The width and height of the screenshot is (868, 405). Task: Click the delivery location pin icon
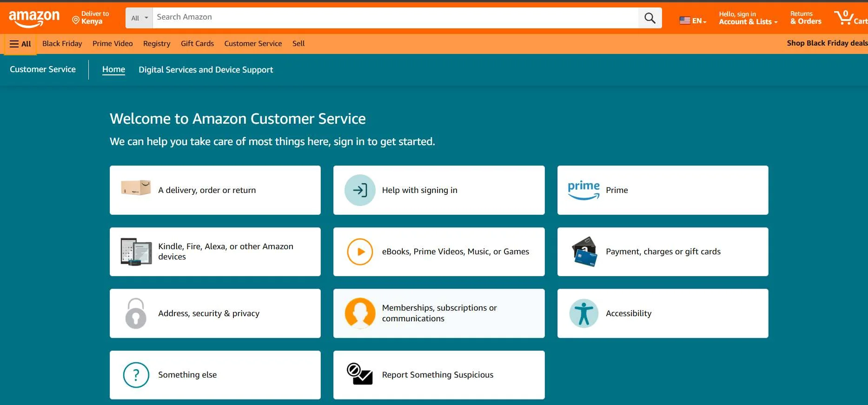click(x=76, y=20)
